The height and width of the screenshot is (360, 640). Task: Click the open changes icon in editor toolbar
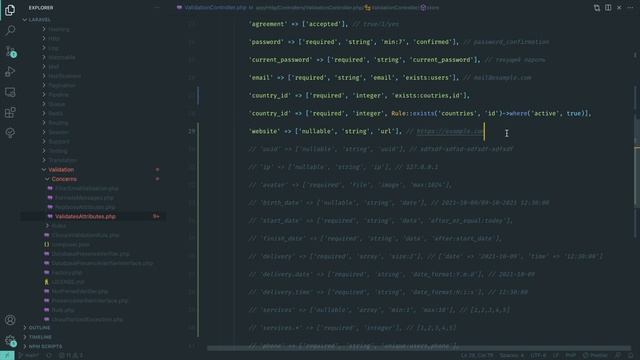coord(597,8)
